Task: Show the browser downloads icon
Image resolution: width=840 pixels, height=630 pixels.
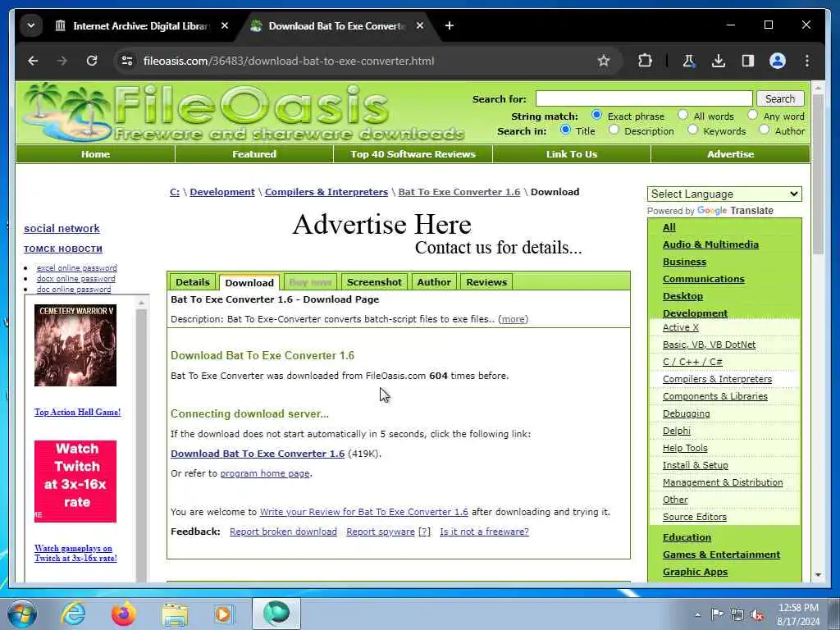Action: [x=719, y=61]
